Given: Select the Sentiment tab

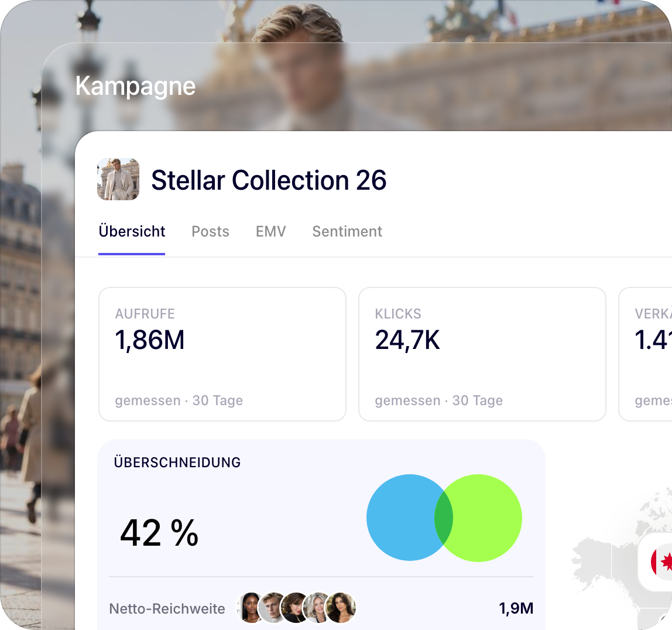Looking at the screenshot, I should [347, 231].
